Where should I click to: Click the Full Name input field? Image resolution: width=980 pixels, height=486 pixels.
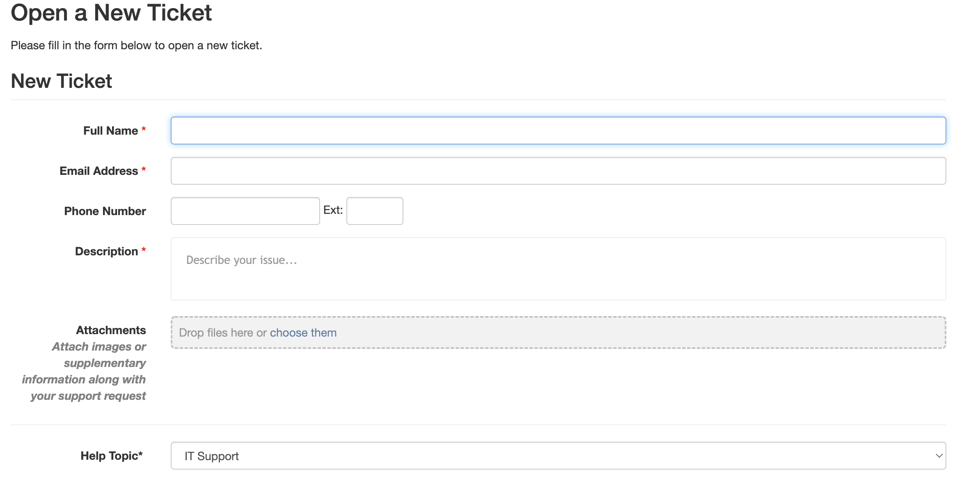pos(558,131)
